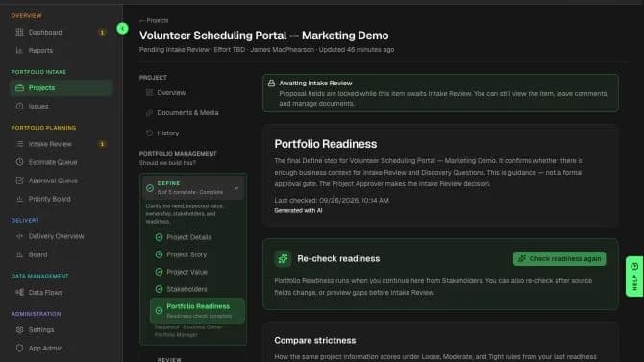This screenshot has height=362, width=644.
Task: Click the Intake Review count badge
Action: (x=102, y=144)
